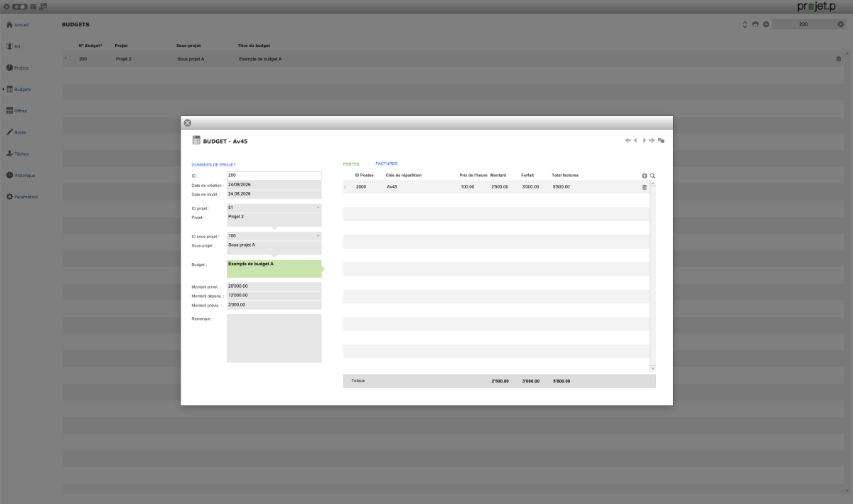Screen dimensions: 853x504
Task: Close the budget detail popup
Action: [188, 123]
